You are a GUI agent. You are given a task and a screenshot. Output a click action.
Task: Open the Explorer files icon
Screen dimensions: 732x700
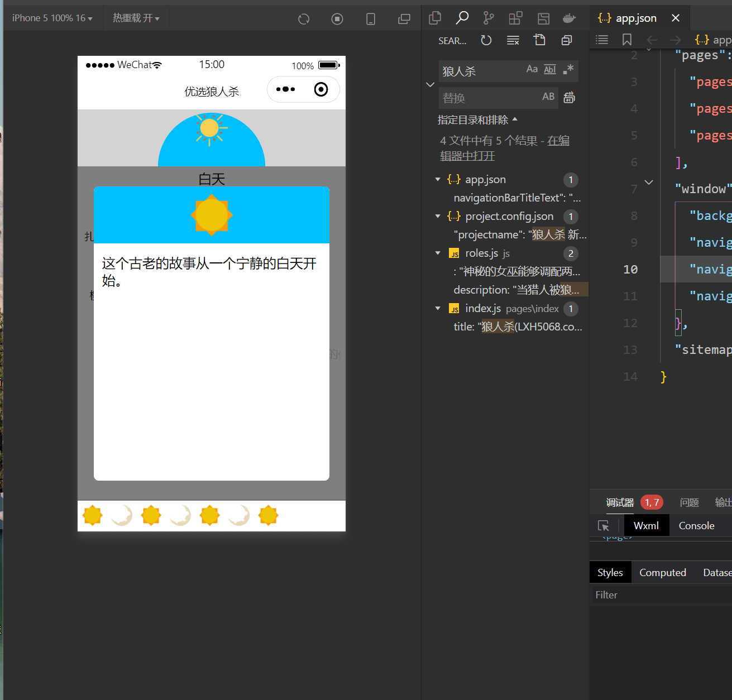pyautogui.click(x=435, y=18)
